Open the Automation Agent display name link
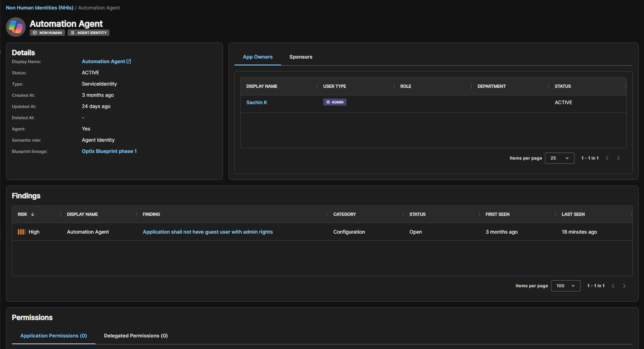Screen dimensions: 644x349 click(104, 61)
